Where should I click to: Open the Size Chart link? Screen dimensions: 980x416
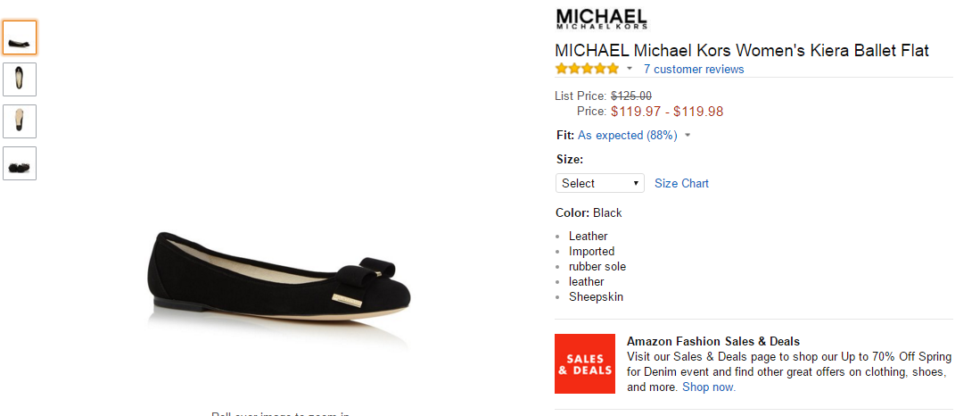click(x=681, y=183)
